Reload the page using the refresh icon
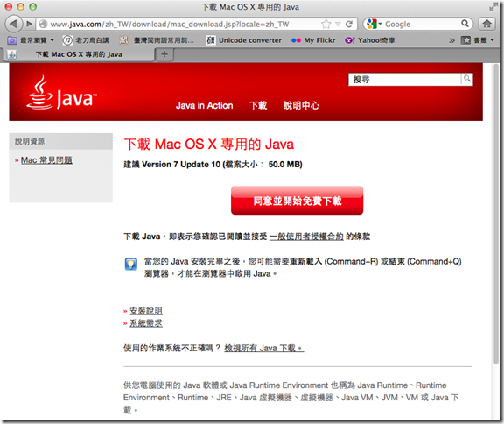This screenshot has height=424, width=504. click(349, 24)
